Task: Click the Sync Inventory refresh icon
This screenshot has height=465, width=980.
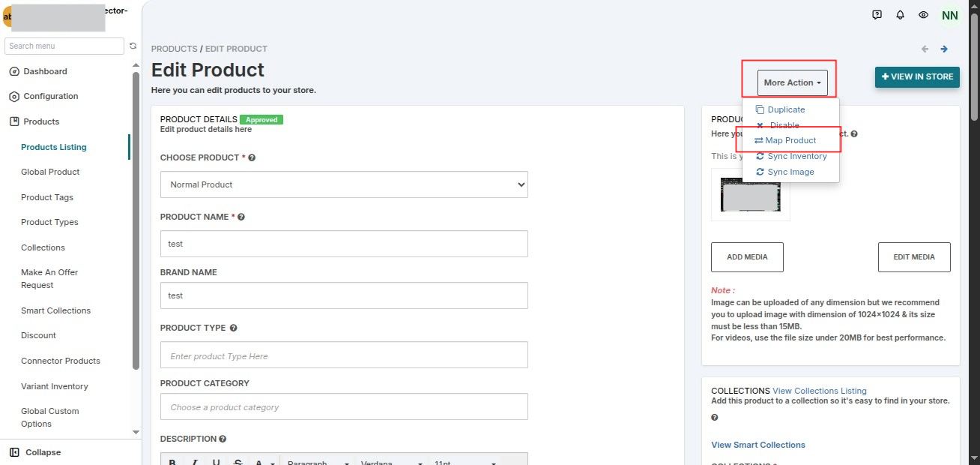Action: [760, 156]
